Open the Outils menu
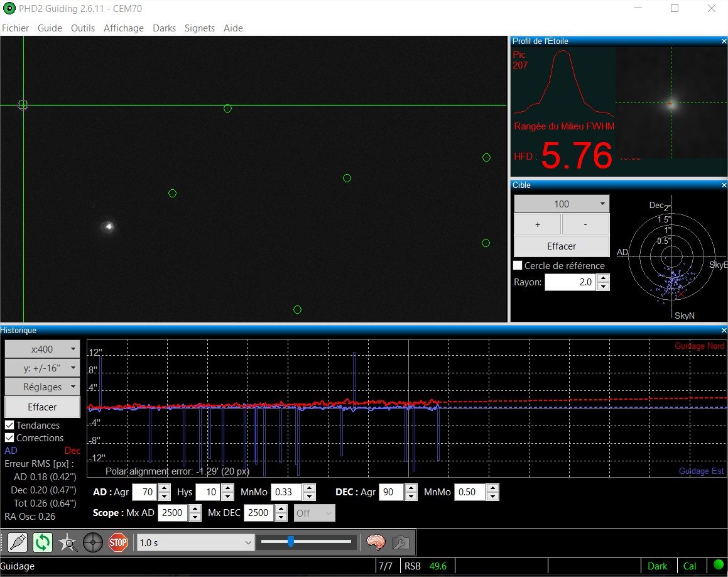The width and height of the screenshot is (728, 577). coord(83,28)
